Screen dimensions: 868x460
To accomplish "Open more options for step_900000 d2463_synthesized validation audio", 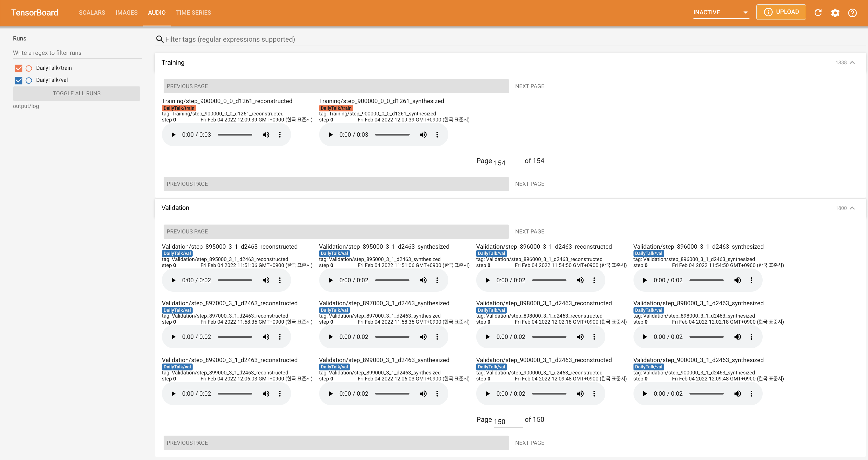I will point(751,394).
